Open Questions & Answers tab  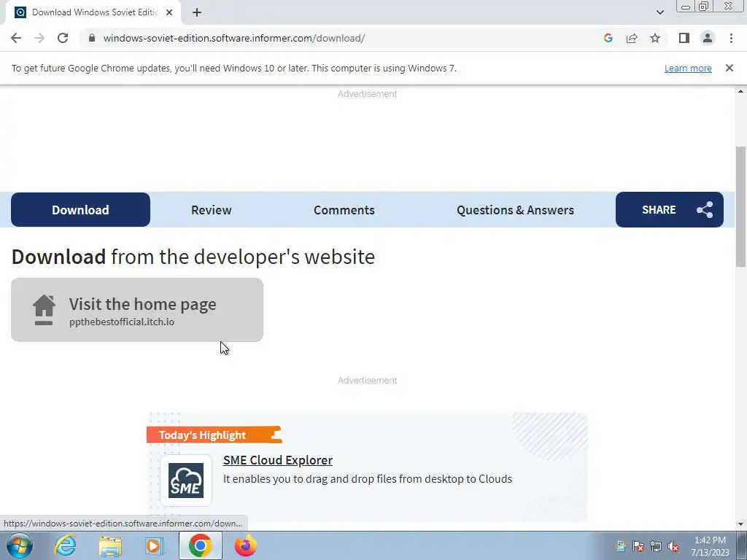click(515, 210)
